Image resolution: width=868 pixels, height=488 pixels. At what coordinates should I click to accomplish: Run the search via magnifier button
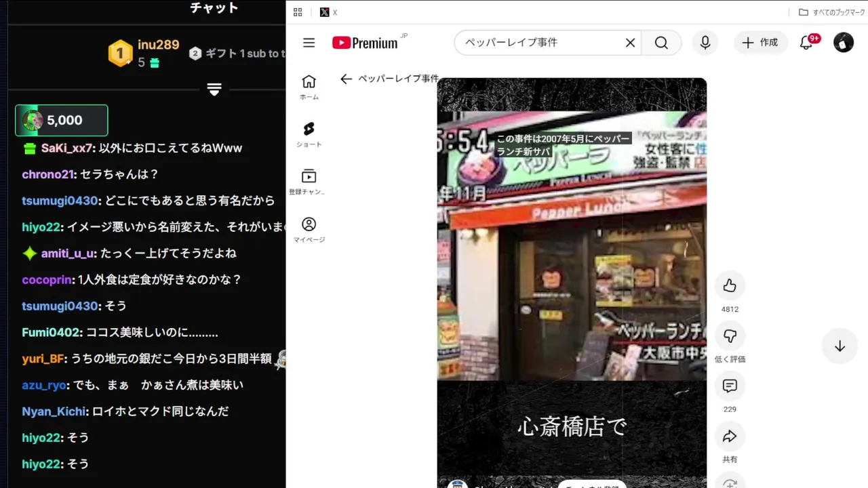[x=661, y=43]
